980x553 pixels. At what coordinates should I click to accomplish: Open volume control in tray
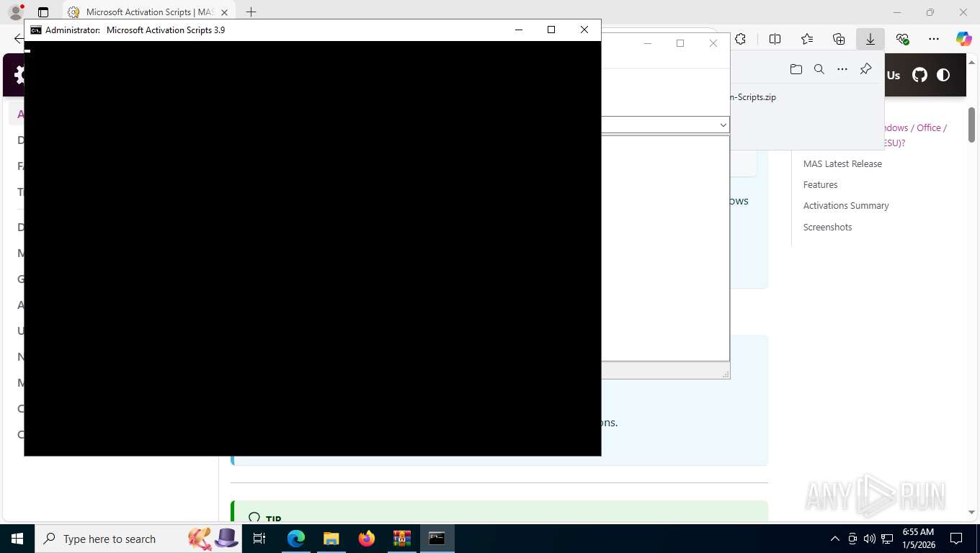click(870, 539)
